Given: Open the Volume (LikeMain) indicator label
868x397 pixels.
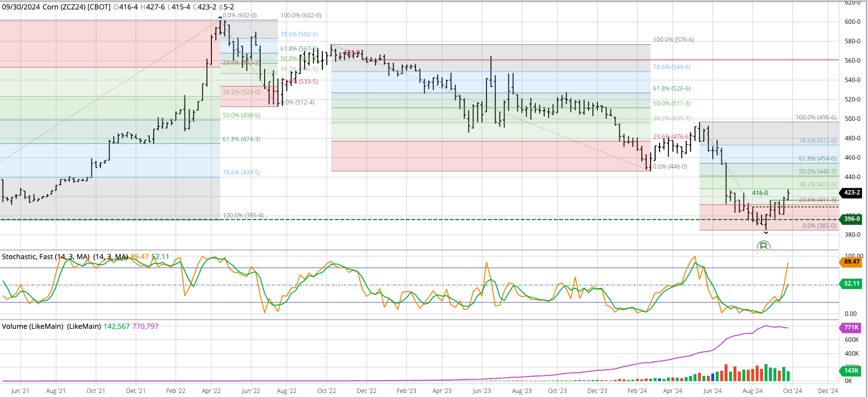Looking at the screenshot, I should point(51,326).
